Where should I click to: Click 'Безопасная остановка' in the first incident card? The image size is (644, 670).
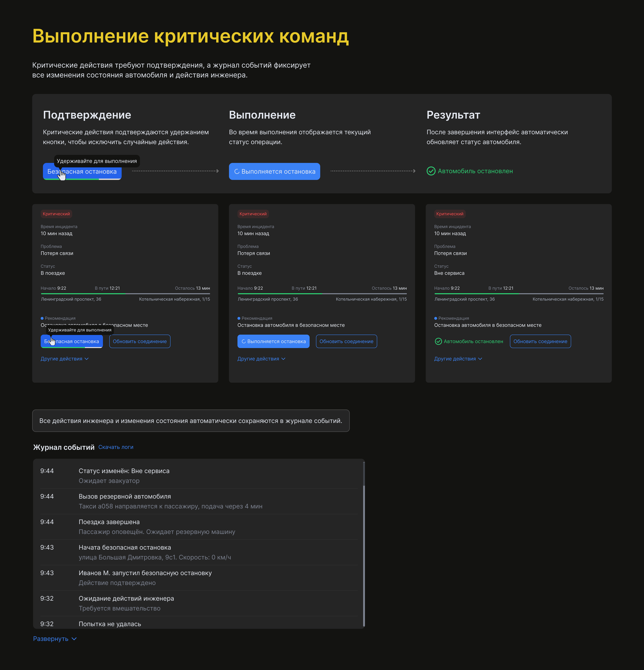point(72,341)
